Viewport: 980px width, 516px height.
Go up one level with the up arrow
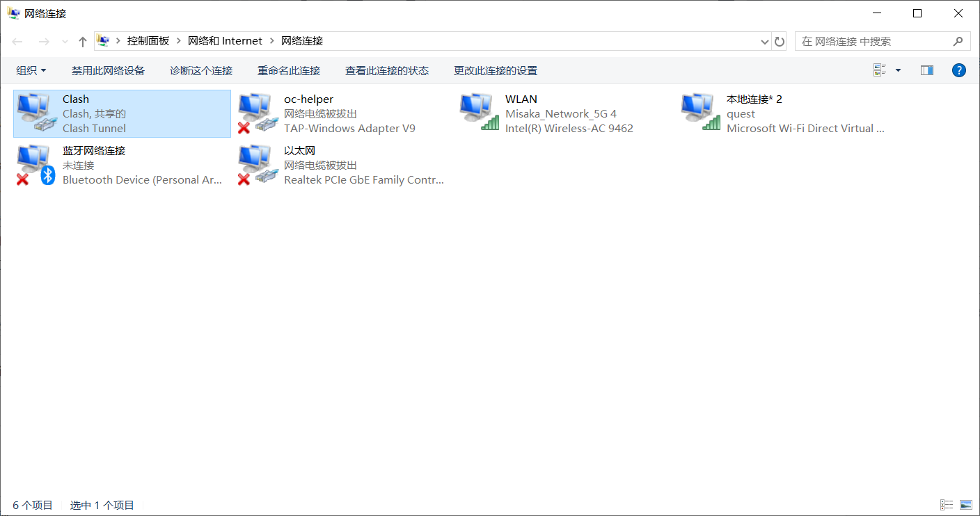[83, 42]
